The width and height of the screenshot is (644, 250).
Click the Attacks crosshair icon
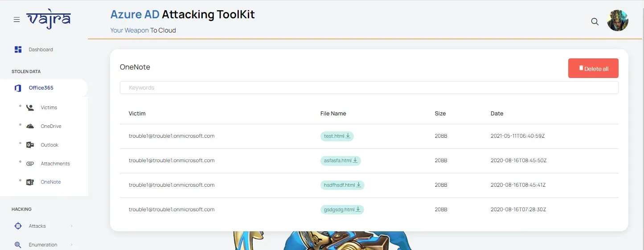(x=18, y=226)
